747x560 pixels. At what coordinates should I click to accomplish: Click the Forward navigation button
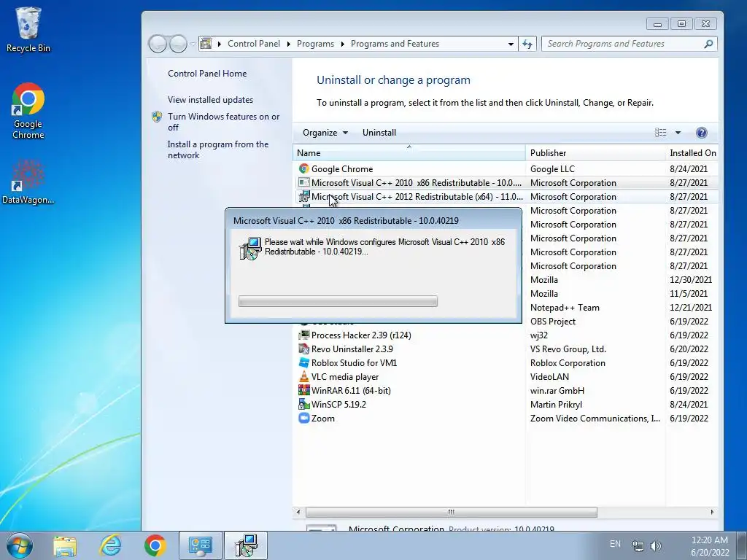coord(179,44)
